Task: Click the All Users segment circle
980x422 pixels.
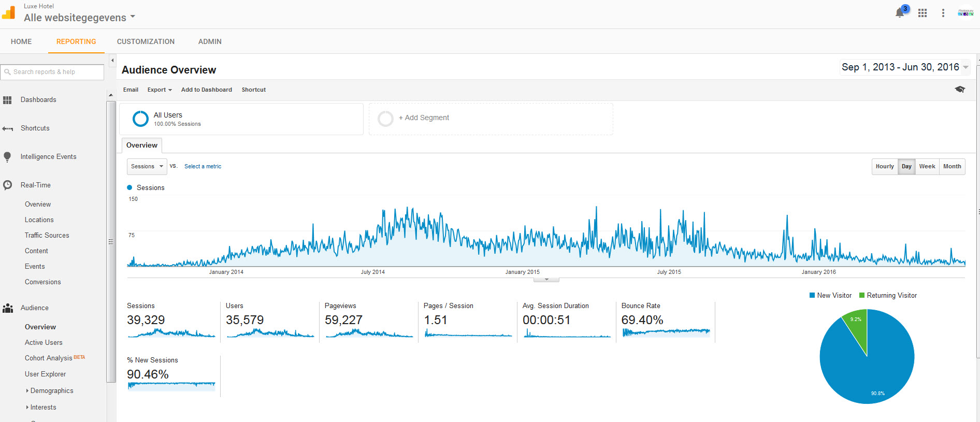Action: click(140, 119)
